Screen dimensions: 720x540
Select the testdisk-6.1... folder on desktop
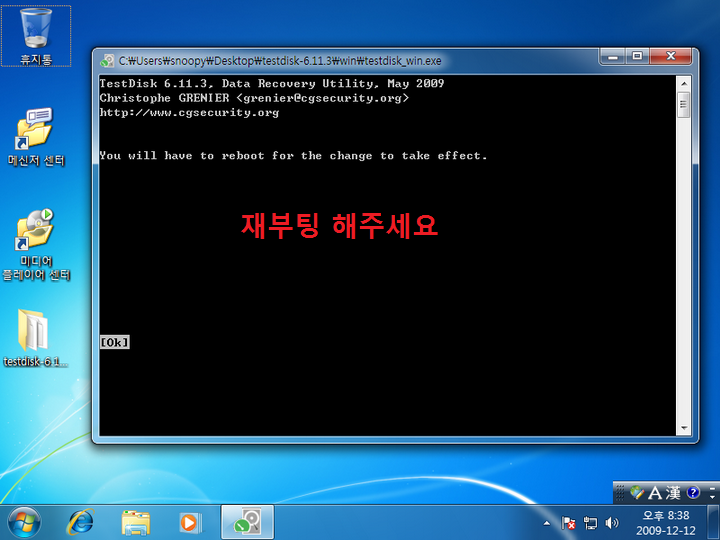[36, 338]
